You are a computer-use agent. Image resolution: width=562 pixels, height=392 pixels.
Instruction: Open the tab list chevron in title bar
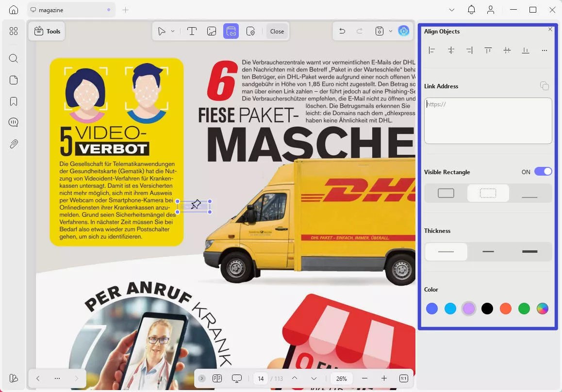pyautogui.click(x=452, y=10)
